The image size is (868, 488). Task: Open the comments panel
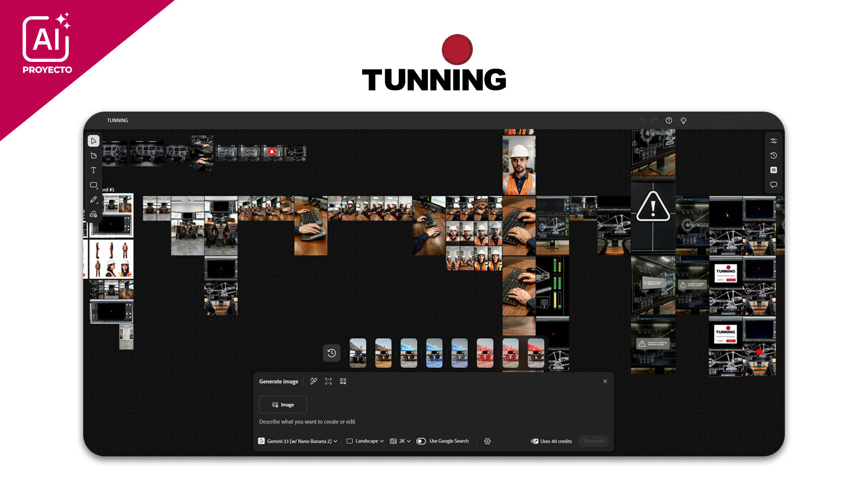[774, 185]
